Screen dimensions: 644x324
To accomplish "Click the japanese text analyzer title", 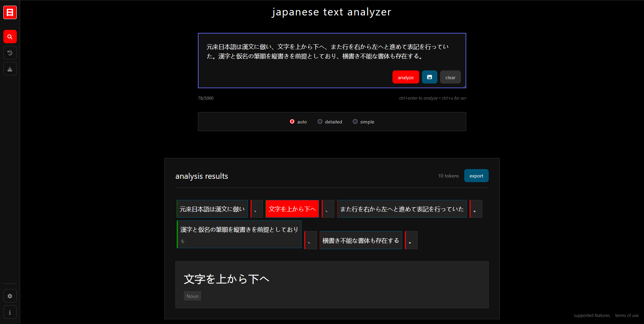I will point(332,12).
